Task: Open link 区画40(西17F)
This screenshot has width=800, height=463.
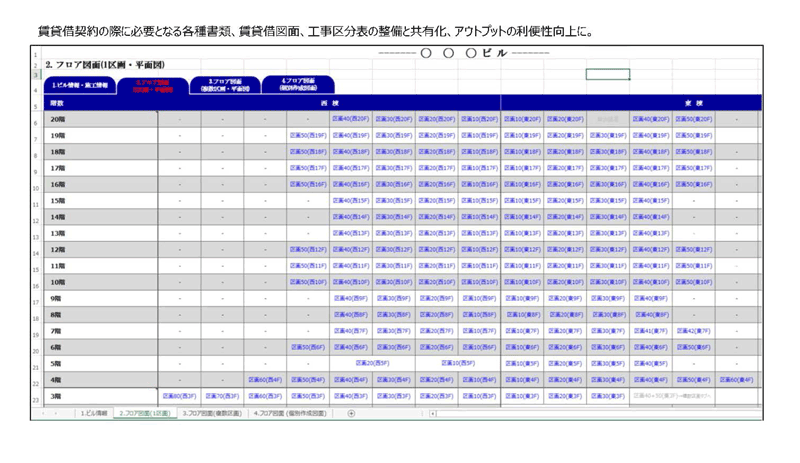Action: tap(351, 168)
